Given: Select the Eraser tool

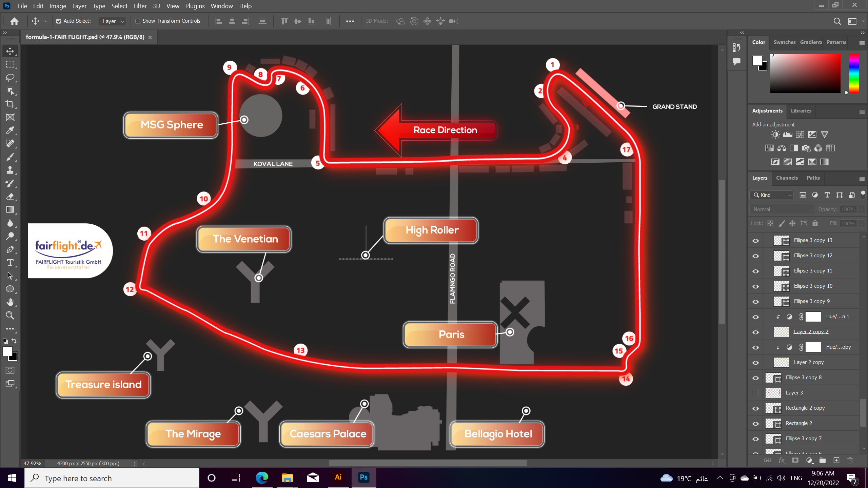Looking at the screenshot, I should pyautogui.click(x=10, y=197).
